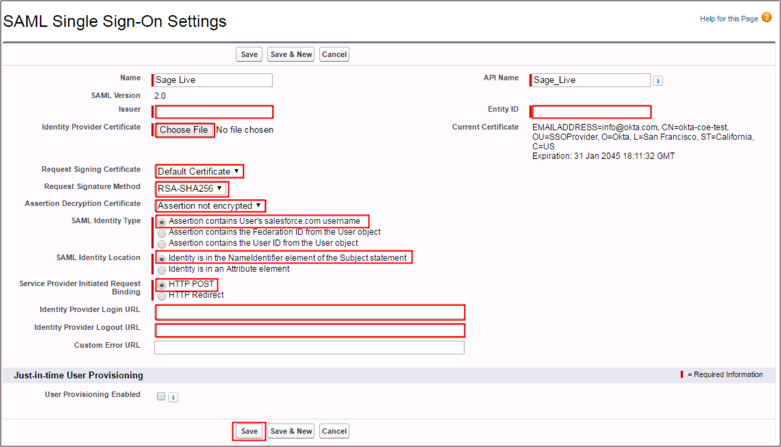The width and height of the screenshot is (781, 447).
Task: Click info icon next to User Provisioning Enabled
Action: point(173,397)
